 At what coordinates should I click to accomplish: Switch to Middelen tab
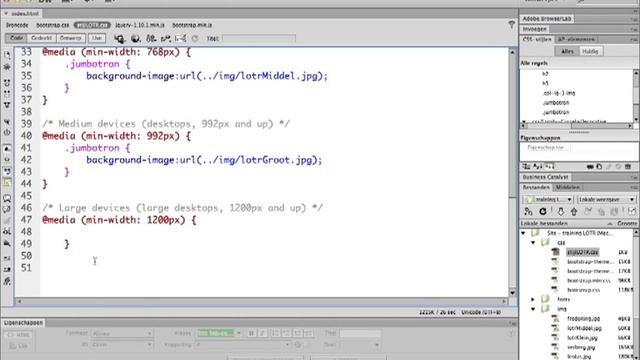pos(568,187)
